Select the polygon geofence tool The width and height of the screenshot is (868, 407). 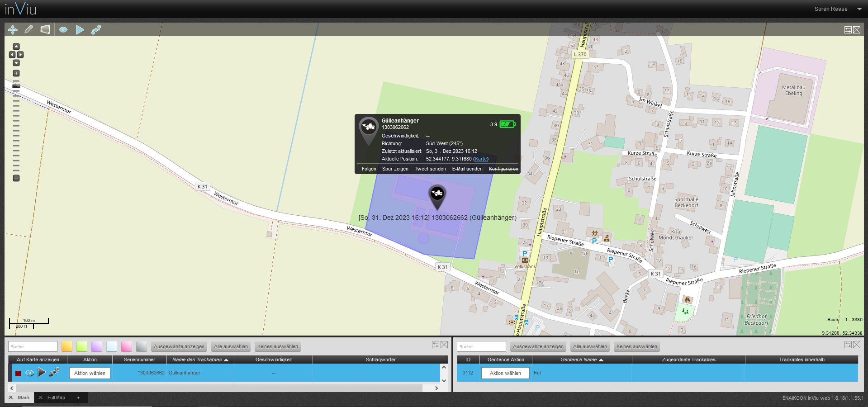coord(46,29)
